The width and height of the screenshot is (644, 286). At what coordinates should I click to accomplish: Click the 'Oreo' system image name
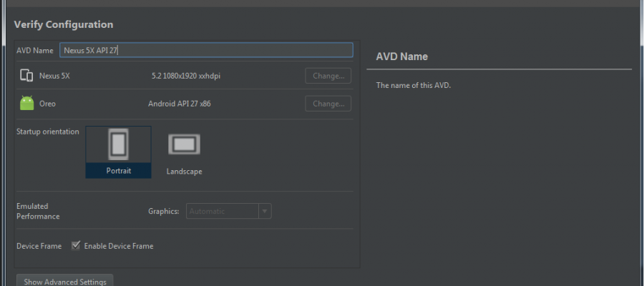pos(47,104)
